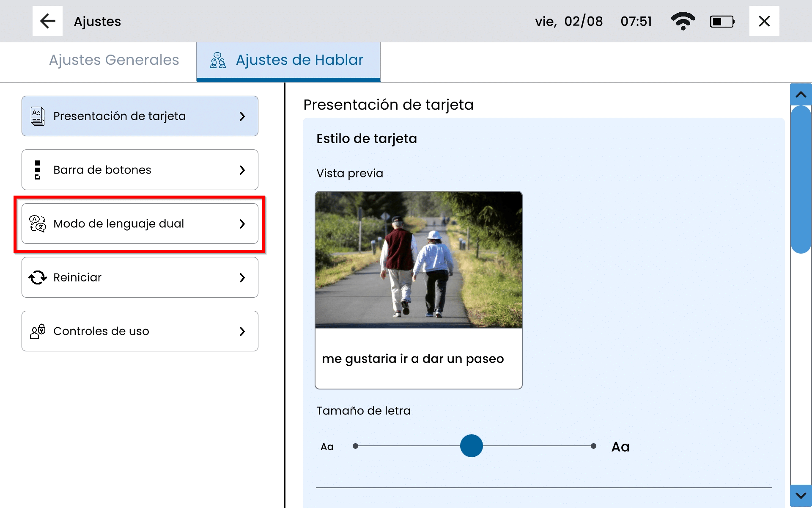Click the Presentación de tarjeta card icon
Viewport: 812px width, 508px height.
[x=38, y=116]
